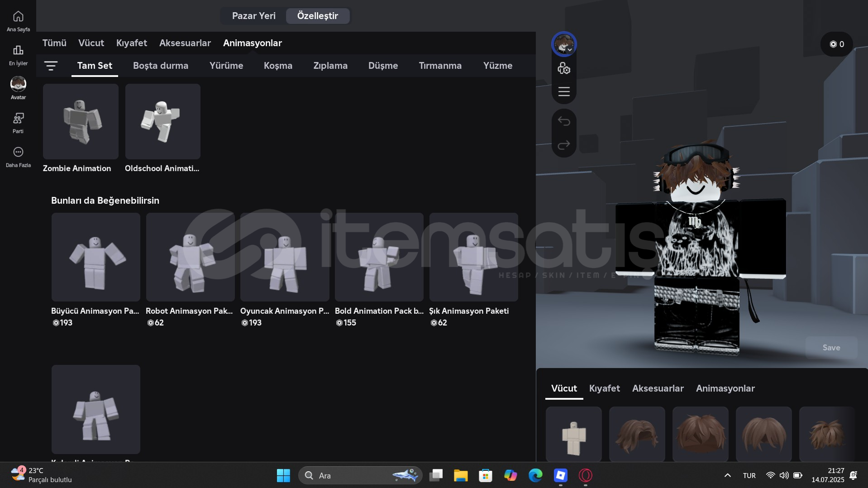Open Avatar section in sidebar

point(18,88)
